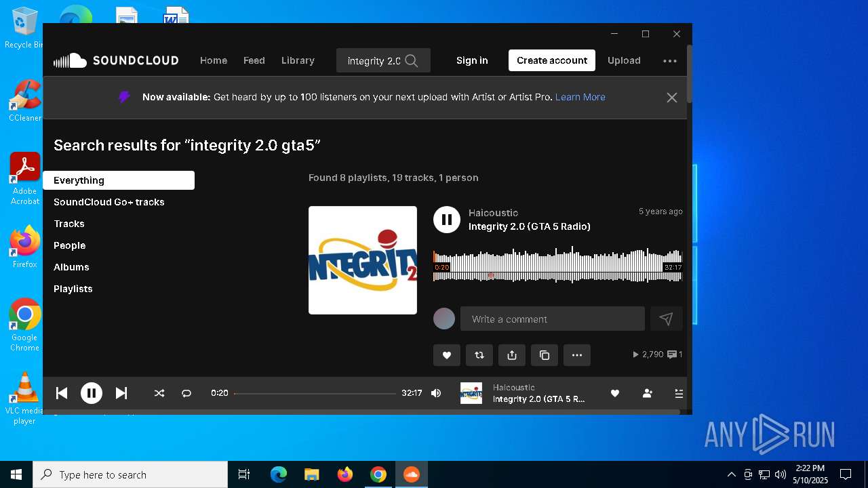This screenshot has width=868, height=488.
Task: Click the 2,790 plays count
Action: click(x=648, y=354)
